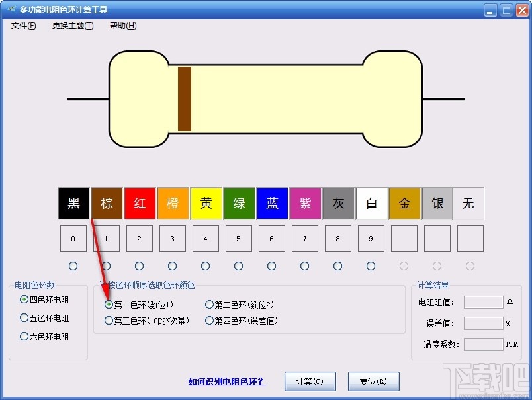The height and width of the screenshot is (400, 532).
Task: Click the 复位(R) button
Action: (374, 381)
